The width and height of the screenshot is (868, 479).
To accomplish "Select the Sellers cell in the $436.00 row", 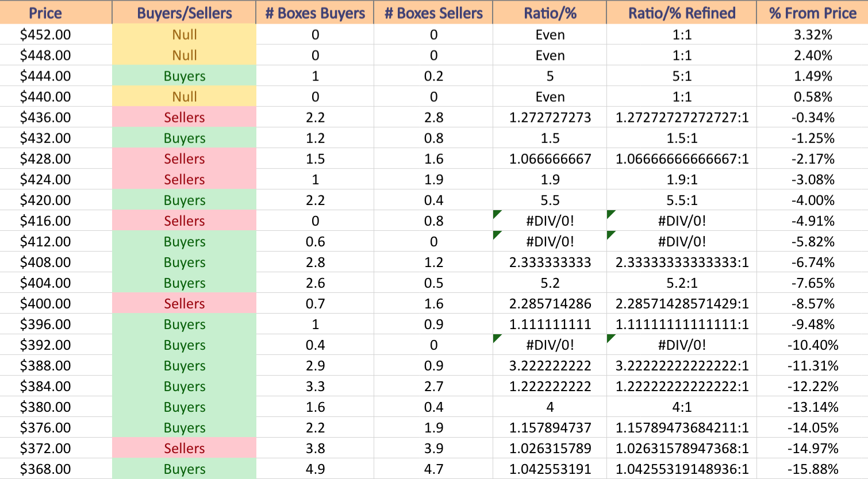I will point(184,117).
